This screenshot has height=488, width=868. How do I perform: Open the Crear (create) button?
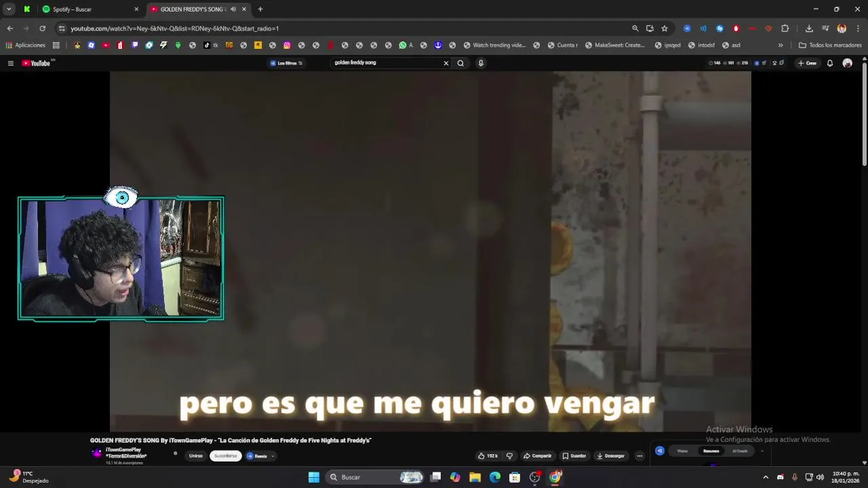tap(807, 63)
